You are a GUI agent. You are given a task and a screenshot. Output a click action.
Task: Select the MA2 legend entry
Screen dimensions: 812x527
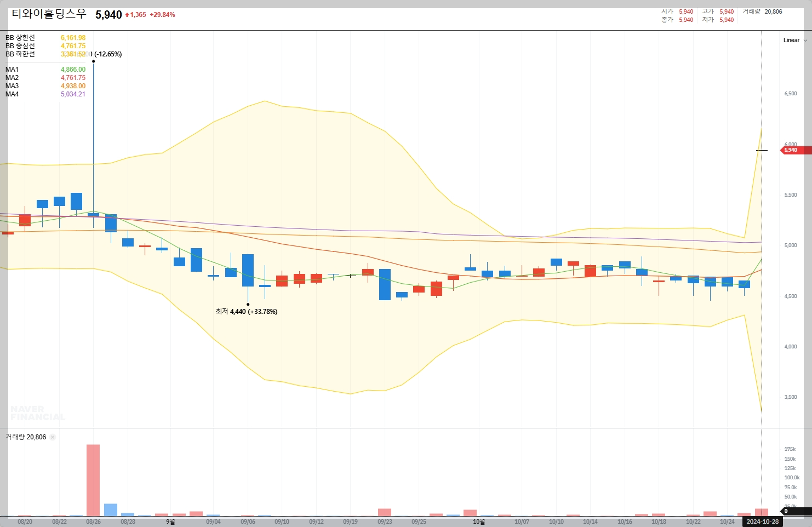[x=45, y=78]
